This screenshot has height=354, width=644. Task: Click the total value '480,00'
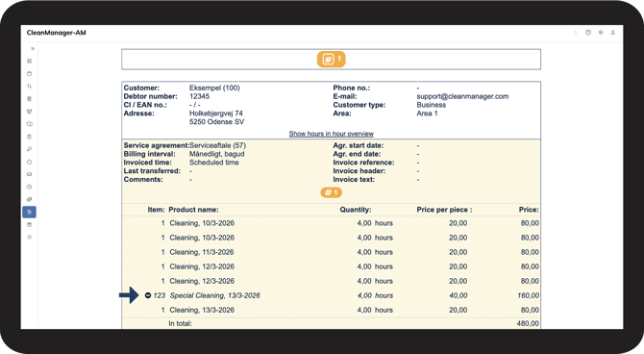[528, 323]
